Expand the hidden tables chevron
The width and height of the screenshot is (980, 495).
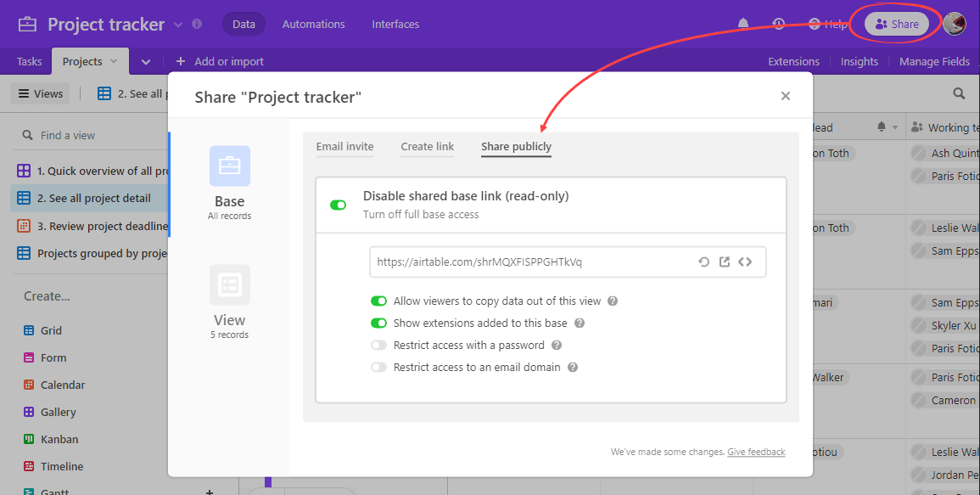point(144,61)
